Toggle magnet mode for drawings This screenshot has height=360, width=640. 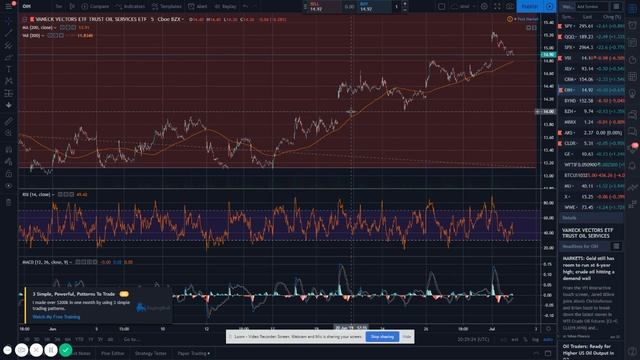[9, 149]
